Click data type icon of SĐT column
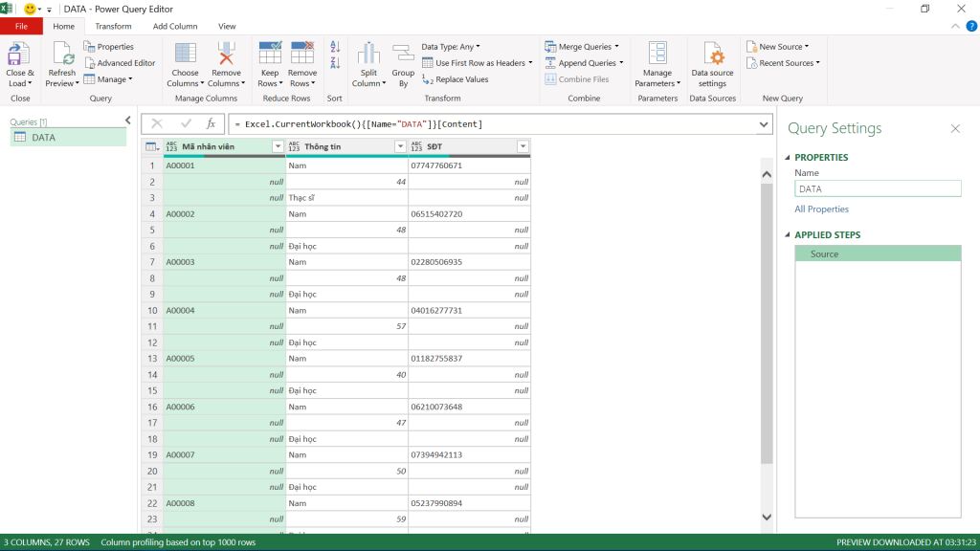 417,146
